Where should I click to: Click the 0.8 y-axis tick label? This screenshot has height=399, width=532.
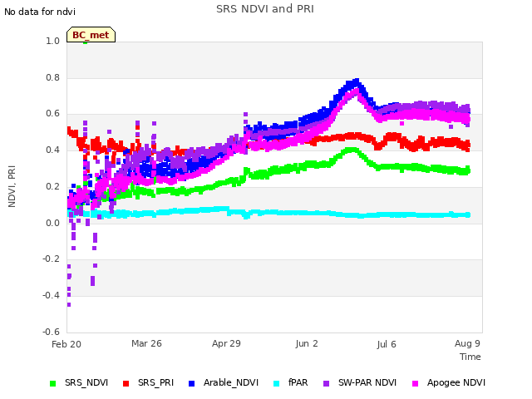click(x=52, y=77)
